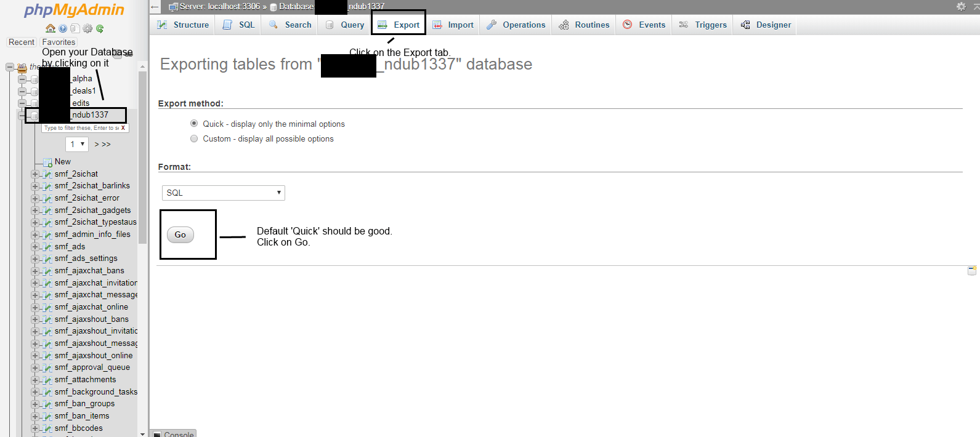Click the Go button to export
980x437 pixels.
tap(180, 235)
